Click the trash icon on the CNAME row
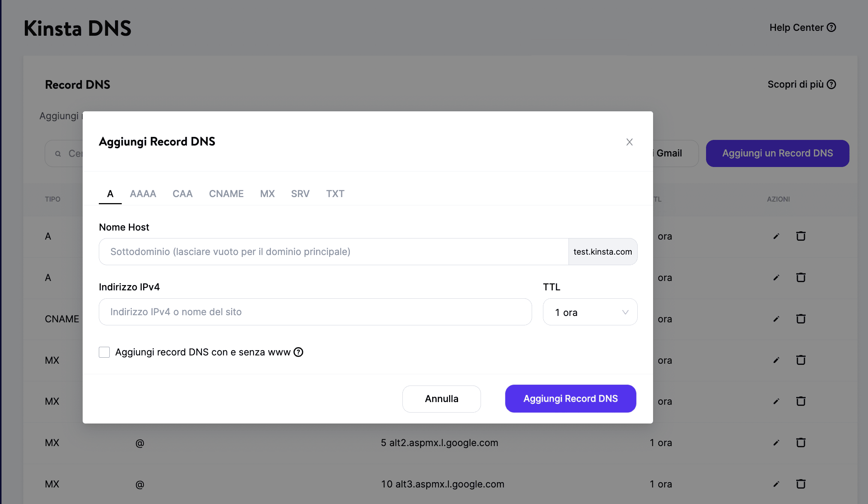This screenshot has width=868, height=504. coord(801,319)
